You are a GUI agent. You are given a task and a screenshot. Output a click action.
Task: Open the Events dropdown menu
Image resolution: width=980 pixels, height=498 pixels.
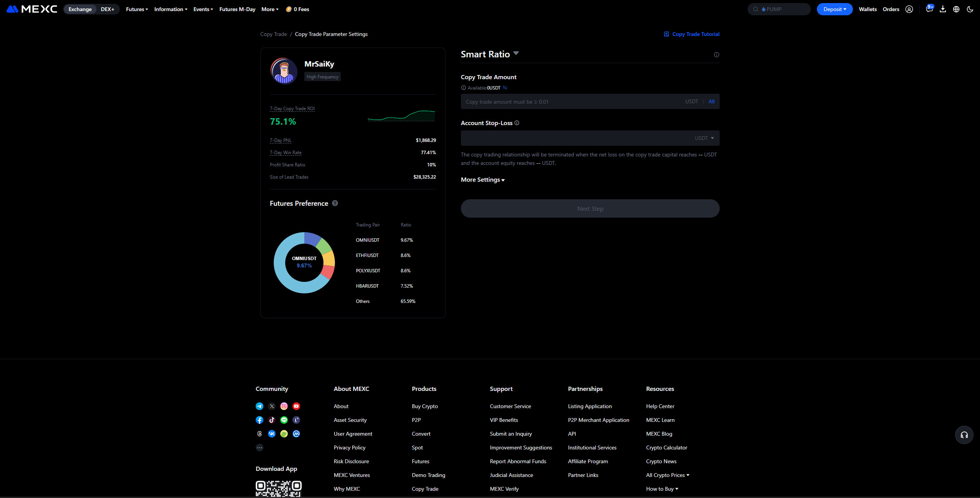[203, 9]
